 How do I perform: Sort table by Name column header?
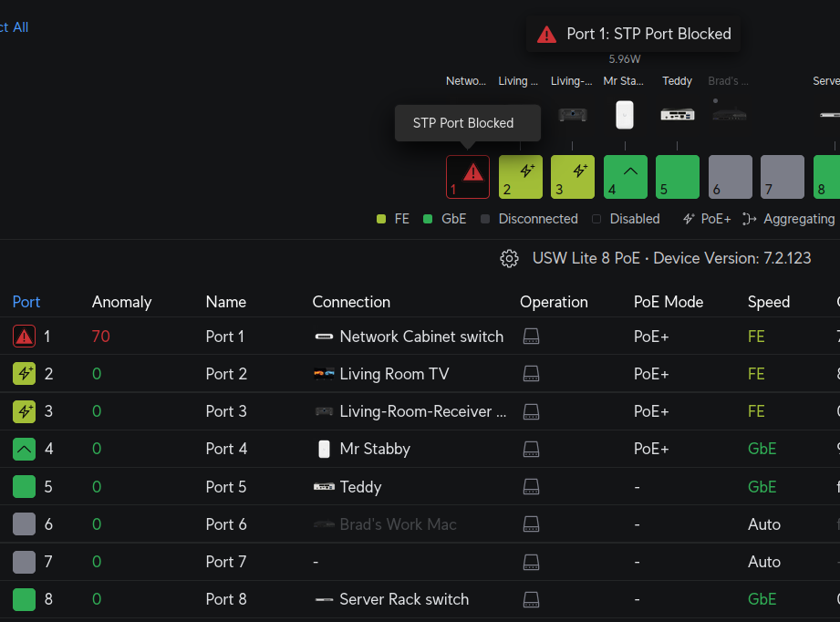click(225, 302)
